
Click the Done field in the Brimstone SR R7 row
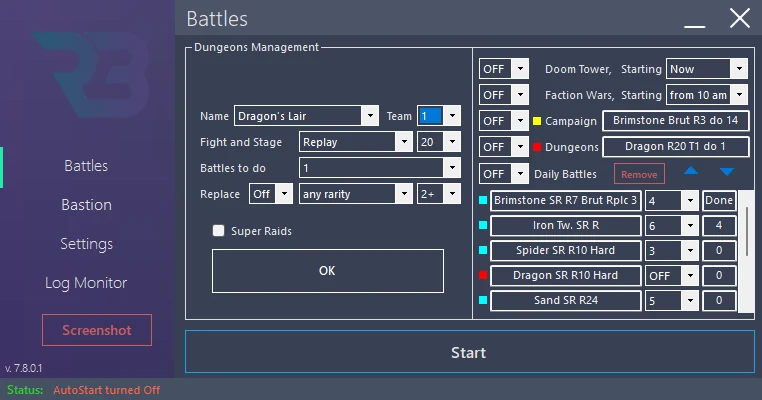[719, 200]
